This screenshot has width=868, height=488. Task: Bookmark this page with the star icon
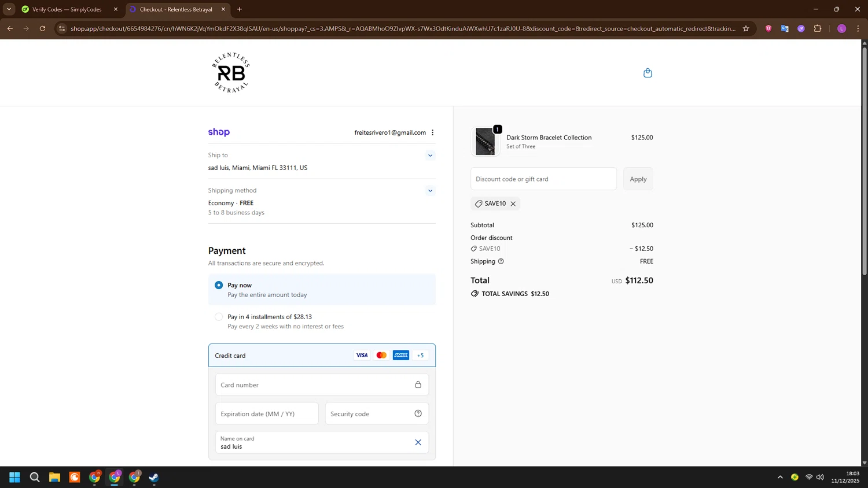coord(746,28)
